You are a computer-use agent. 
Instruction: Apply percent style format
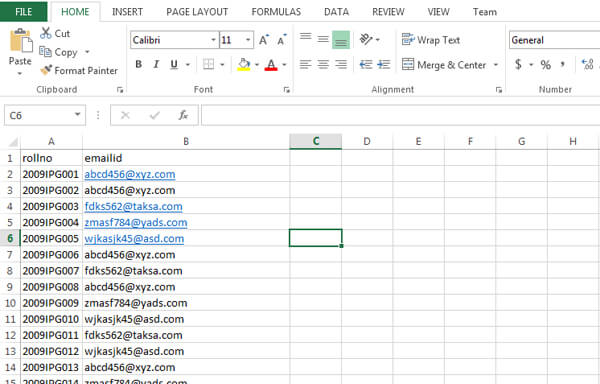pos(546,65)
